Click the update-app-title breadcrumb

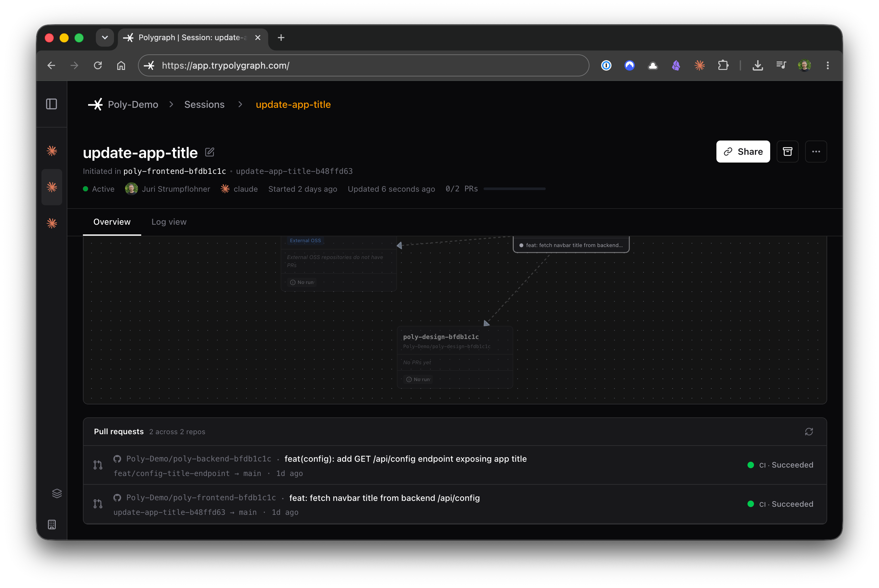[293, 104]
